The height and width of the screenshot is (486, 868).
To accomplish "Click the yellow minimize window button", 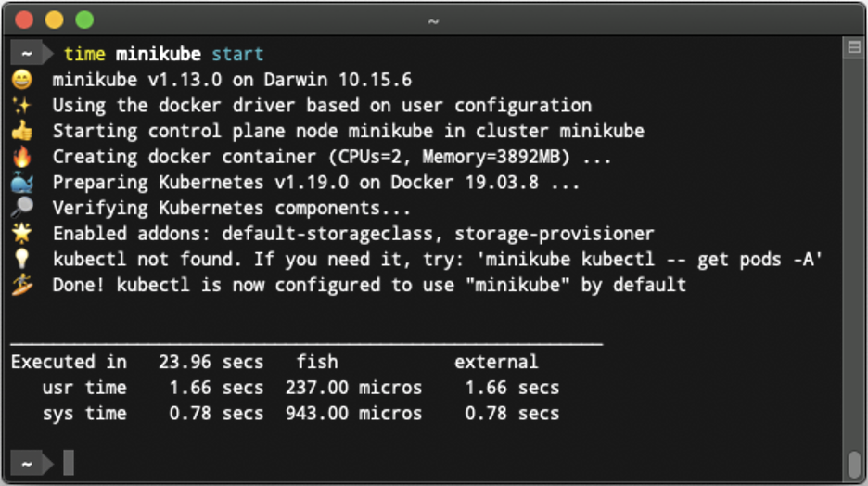I will [54, 19].
